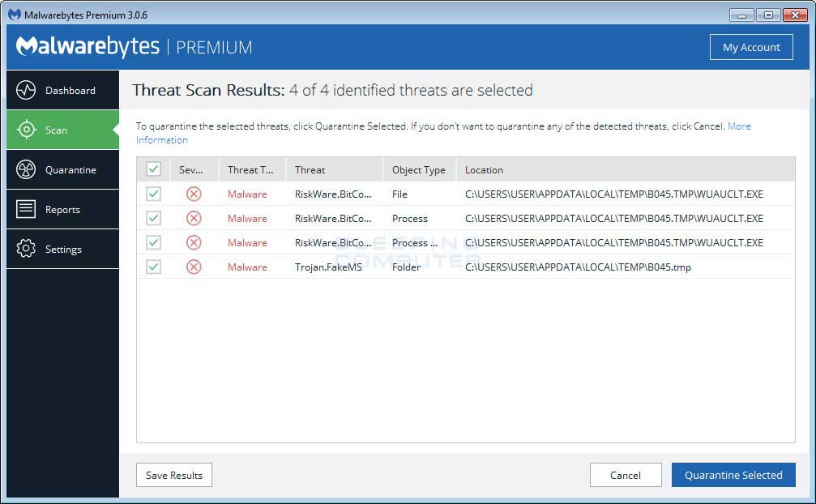Click the 'Process ...' truncated object type cell

pyautogui.click(x=415, y=242)
